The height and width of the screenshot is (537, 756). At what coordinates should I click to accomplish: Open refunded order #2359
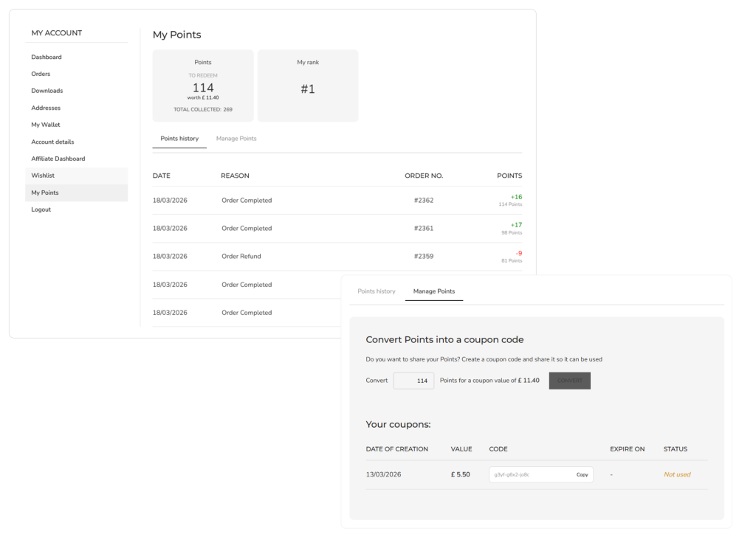click(424, 257)
